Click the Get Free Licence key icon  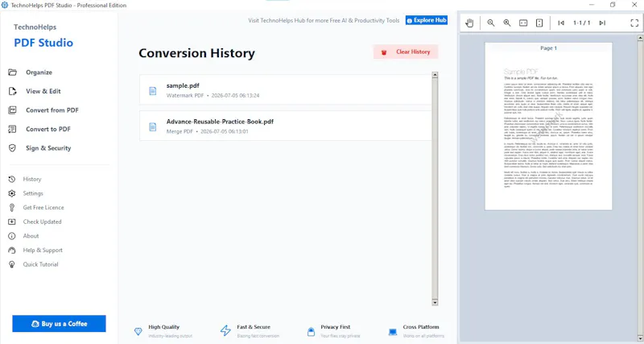(12, 208)
